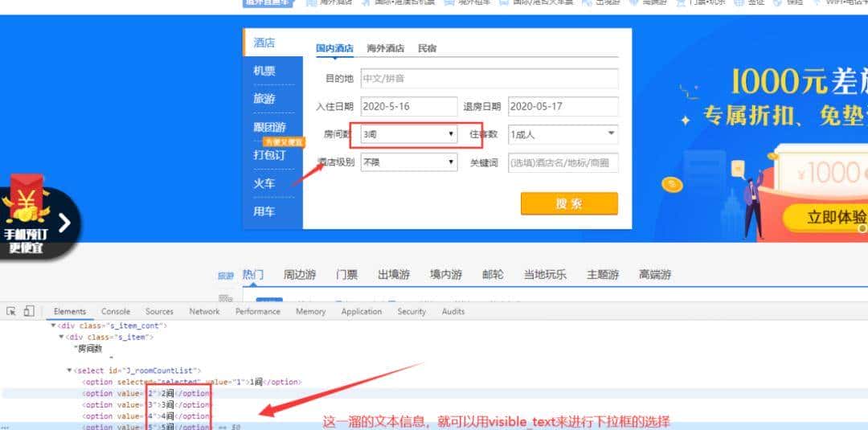The width and height of the screenshot is (868, 430).
Task: Switch to DevTools Console tab
Action: coord(116,312)
